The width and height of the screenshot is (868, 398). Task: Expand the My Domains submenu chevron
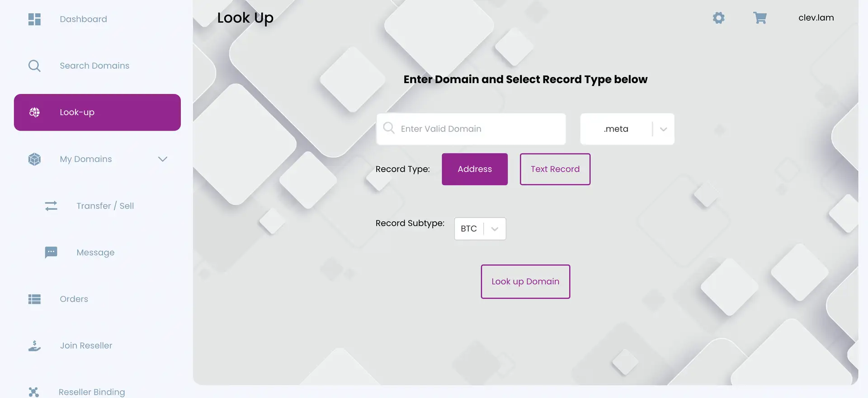pos(163,159)
